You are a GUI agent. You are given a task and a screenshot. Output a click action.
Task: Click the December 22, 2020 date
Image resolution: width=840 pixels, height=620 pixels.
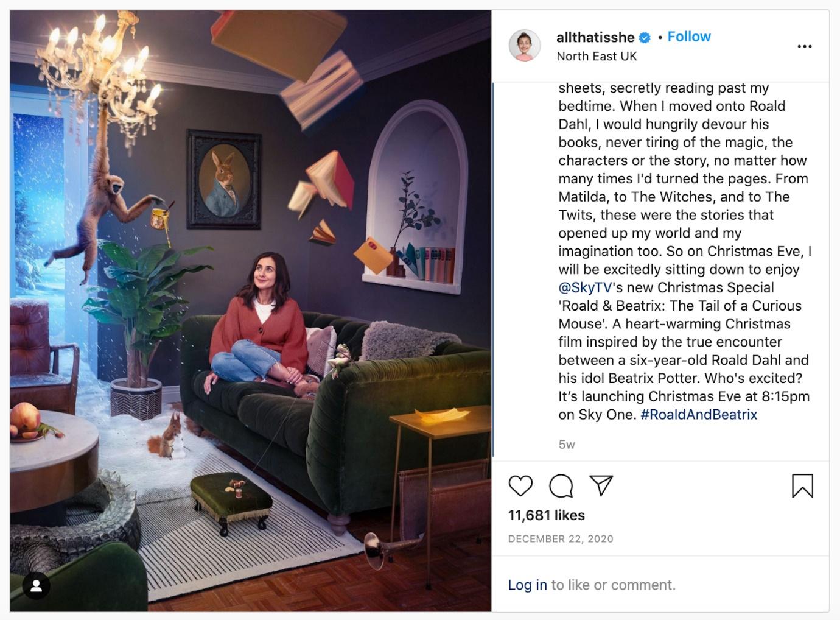coord(561,539)
